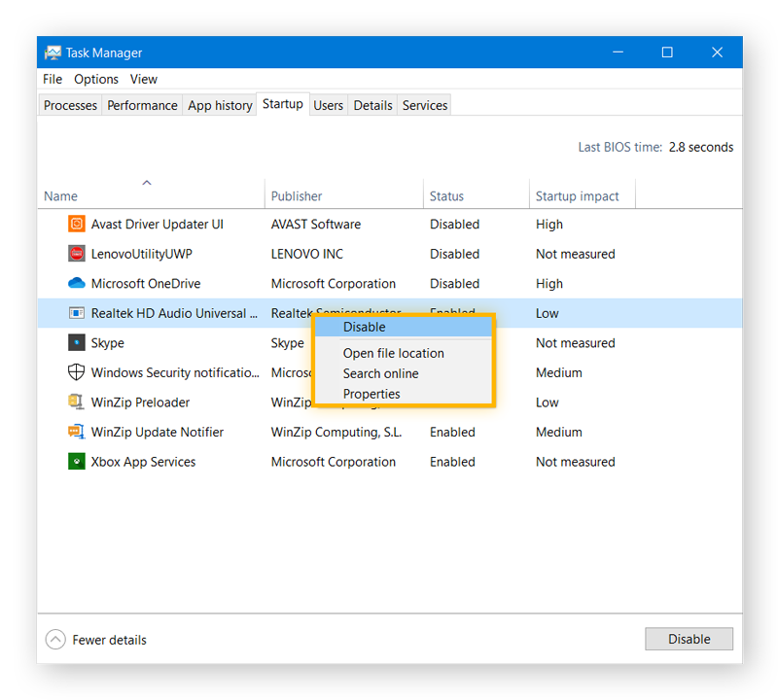Toggle the Name column sort arrow

pyautogui.click(x=147, y=182)
